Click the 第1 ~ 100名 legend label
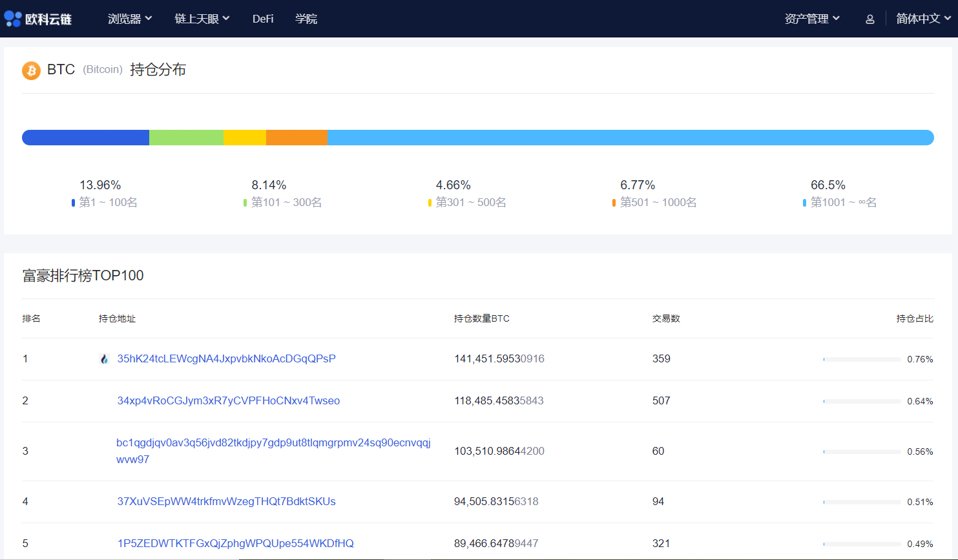This screenshot has height=560, width=958. (108, 202)
